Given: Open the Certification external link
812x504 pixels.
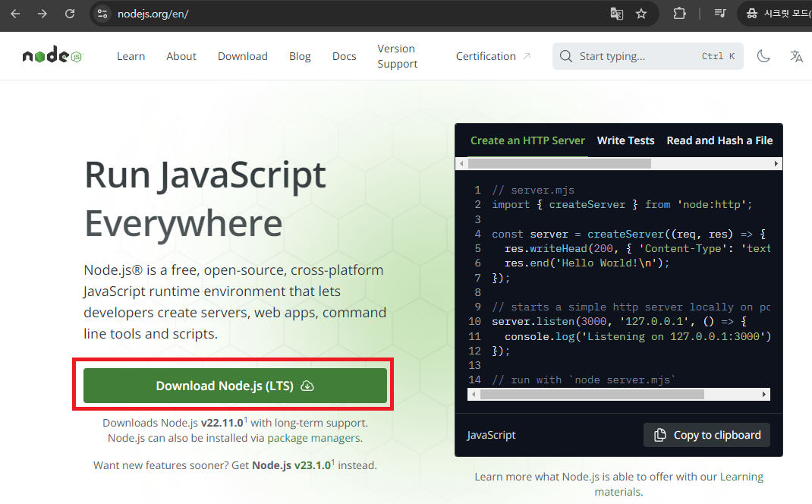Looking at the screenshot, I should pyautogui.click(x=493, y=56).
